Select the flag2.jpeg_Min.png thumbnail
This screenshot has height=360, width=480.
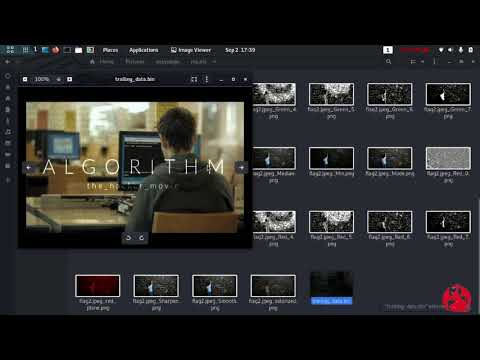point(331,158)
